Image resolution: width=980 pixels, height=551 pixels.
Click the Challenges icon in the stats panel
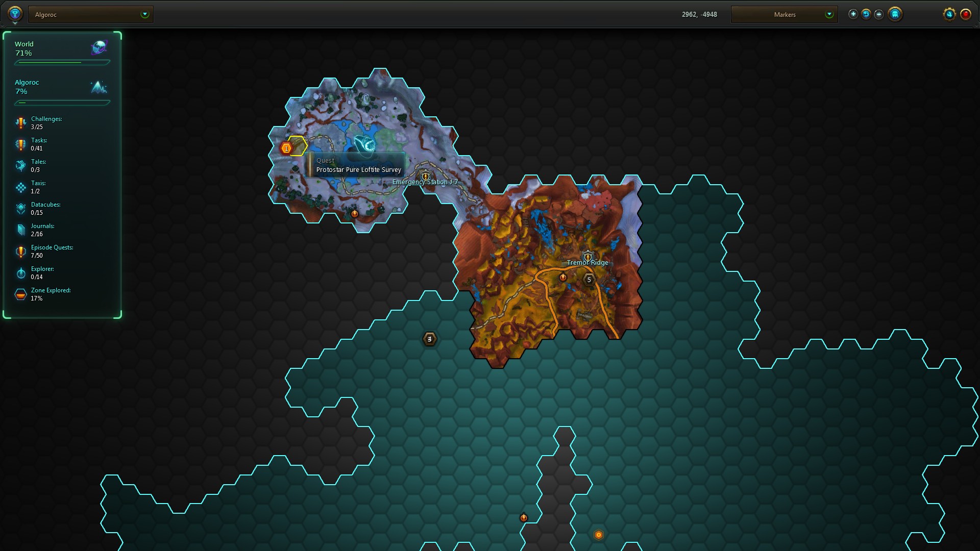coord(20,123)
